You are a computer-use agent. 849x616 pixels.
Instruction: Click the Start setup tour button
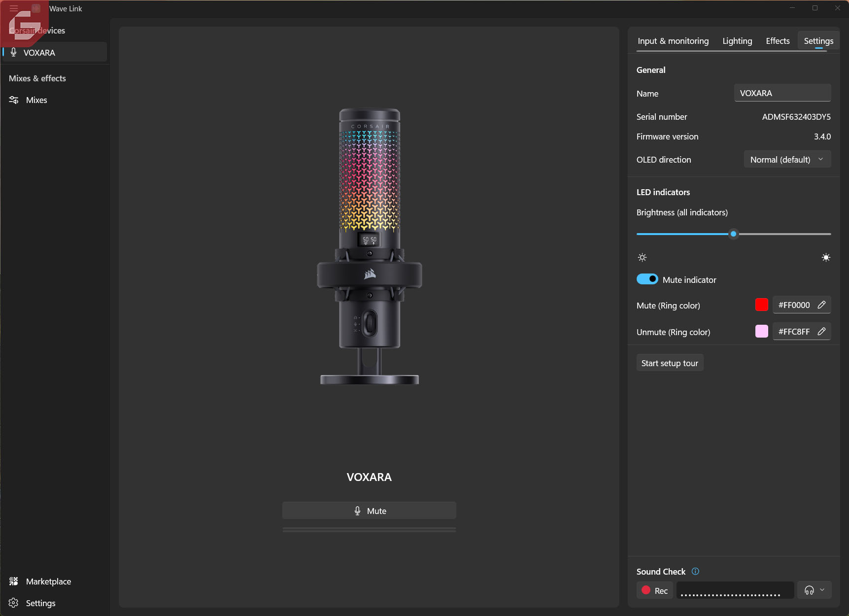[670, 363]
